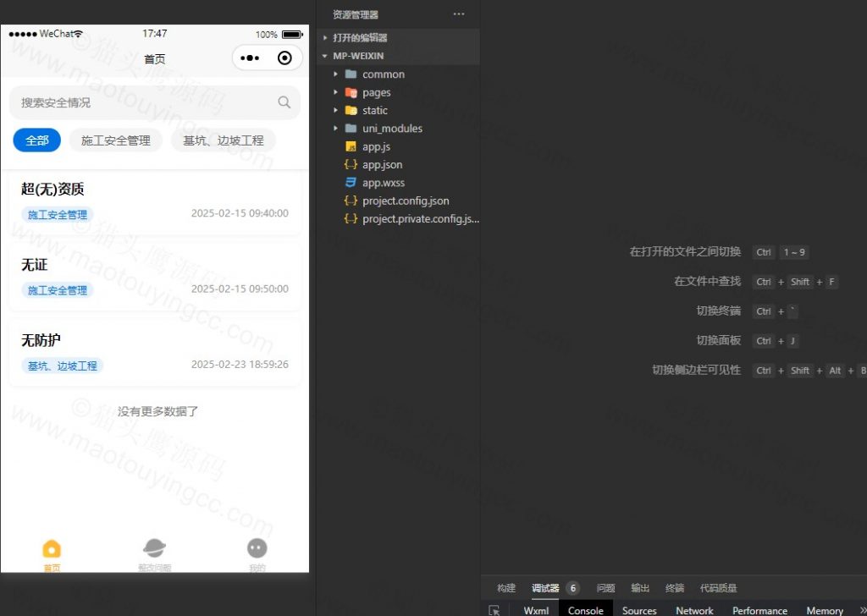This screenshot has width=867, height=616.
Task: Select the 基坑、边坡工程 filter chip
Action: pyautogui.click(x=224, y=140)
